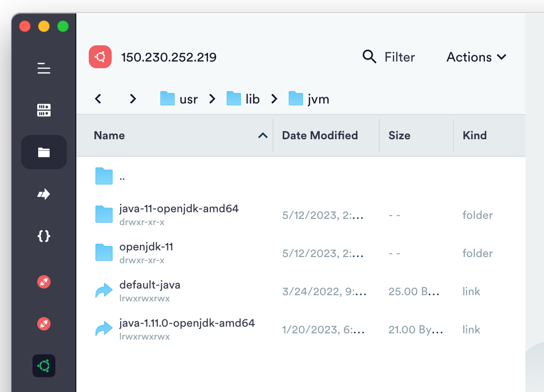Viewport: 544px width, 392px height.
Task: Open the hosts/servers icon in sidebar
Action: click(44, 110)
